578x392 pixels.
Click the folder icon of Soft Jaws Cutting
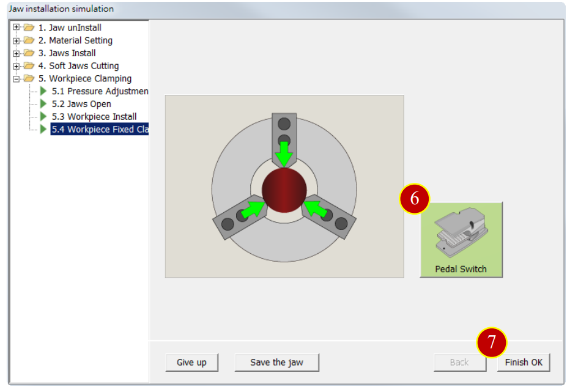pyautogui.click(x=29, y=66)
